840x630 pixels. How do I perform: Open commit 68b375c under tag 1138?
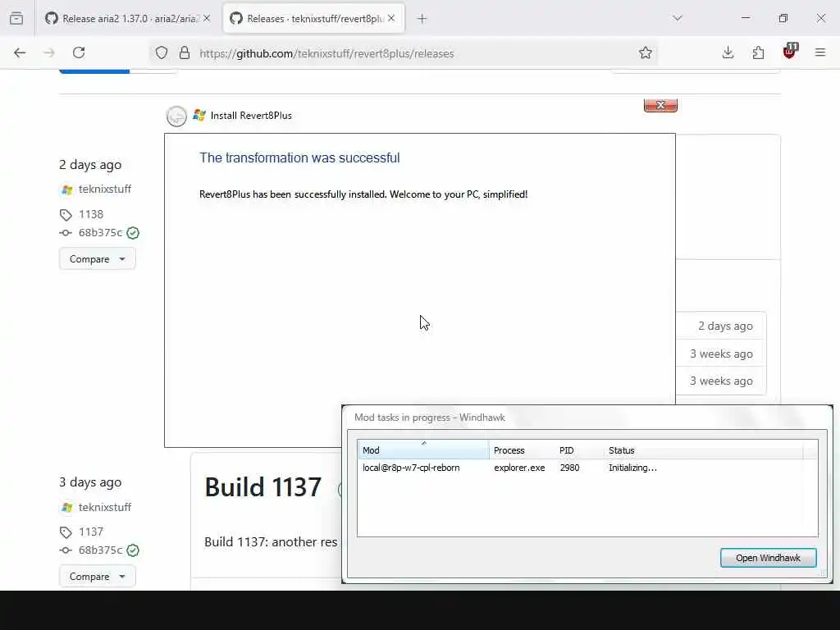(x=100, y=232)
